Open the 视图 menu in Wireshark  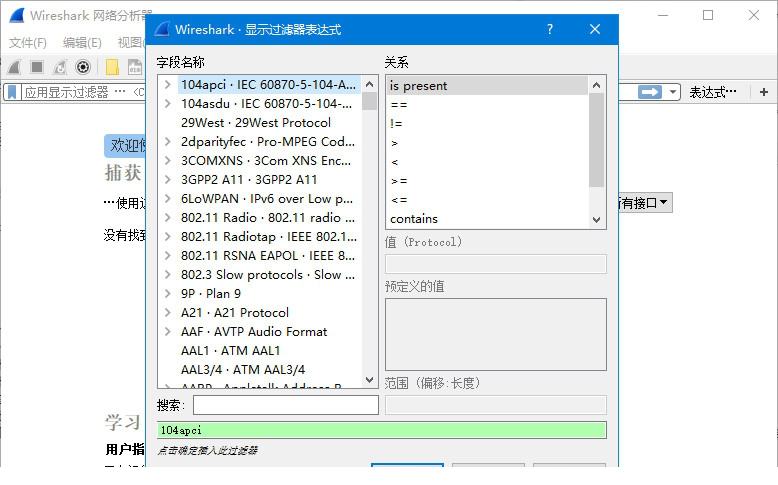[x=130, y=43]
